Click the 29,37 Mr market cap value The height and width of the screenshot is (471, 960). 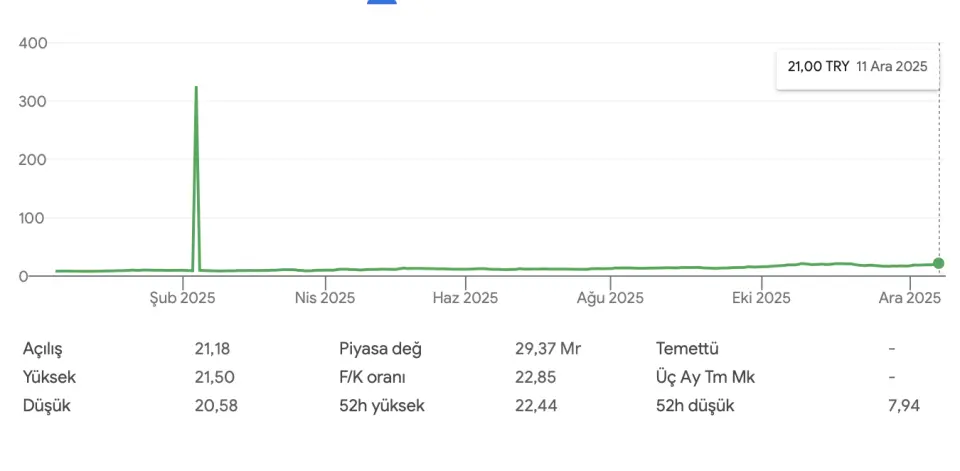click(x=548, y=349)
